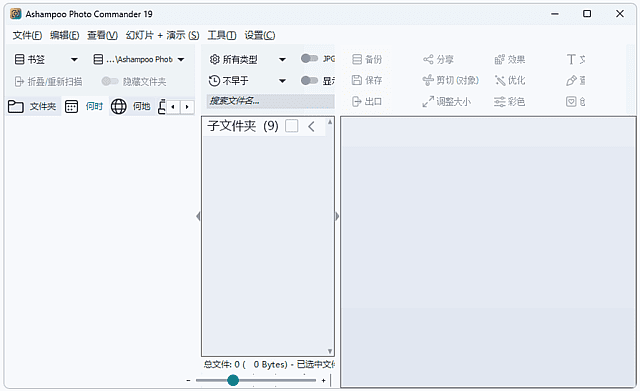Click the 折叠/重新扫描 button
Viewport: 640px width, 391px height.
pos(48,82)
